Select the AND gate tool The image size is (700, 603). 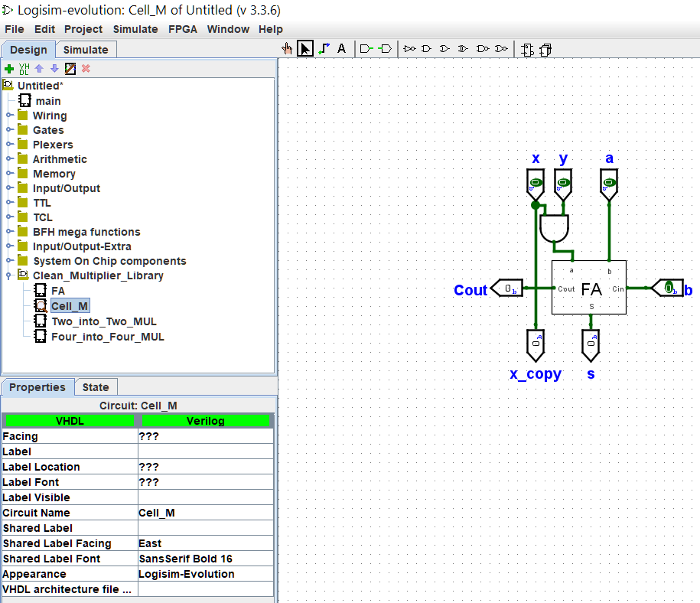[x=425, y=48]
